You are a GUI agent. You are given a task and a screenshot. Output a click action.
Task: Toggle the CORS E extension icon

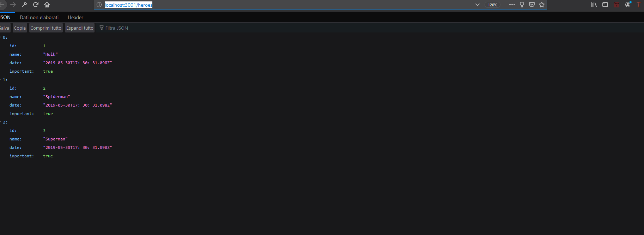click(x=616, y=5)
